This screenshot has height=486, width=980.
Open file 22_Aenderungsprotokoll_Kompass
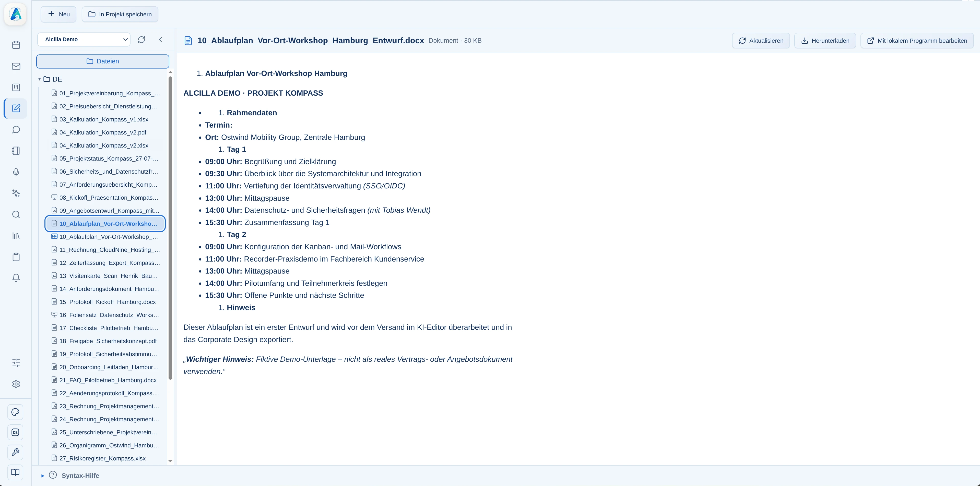[105, 393]
